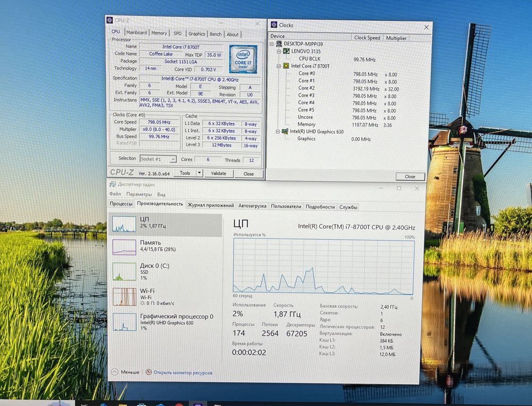Click the Память mini graph thumbnail
Viewport: 532px width, 406px height.
click(124, 247)
